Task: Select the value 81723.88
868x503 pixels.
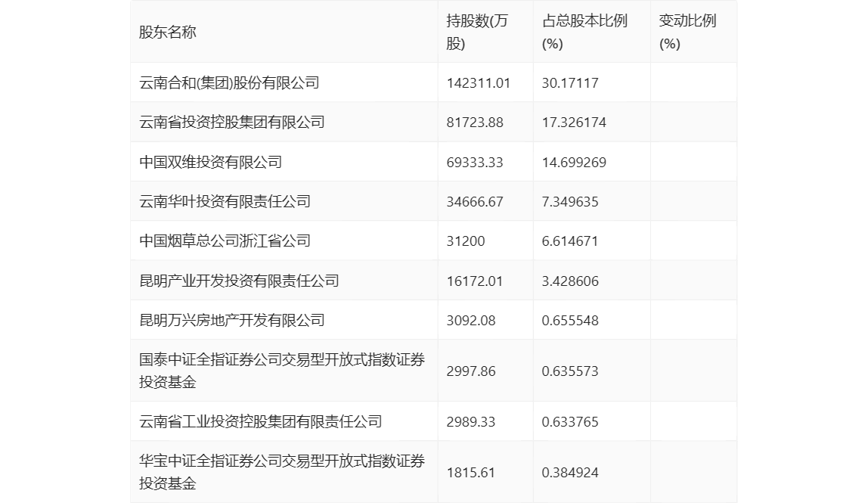Action: point(475,123)
